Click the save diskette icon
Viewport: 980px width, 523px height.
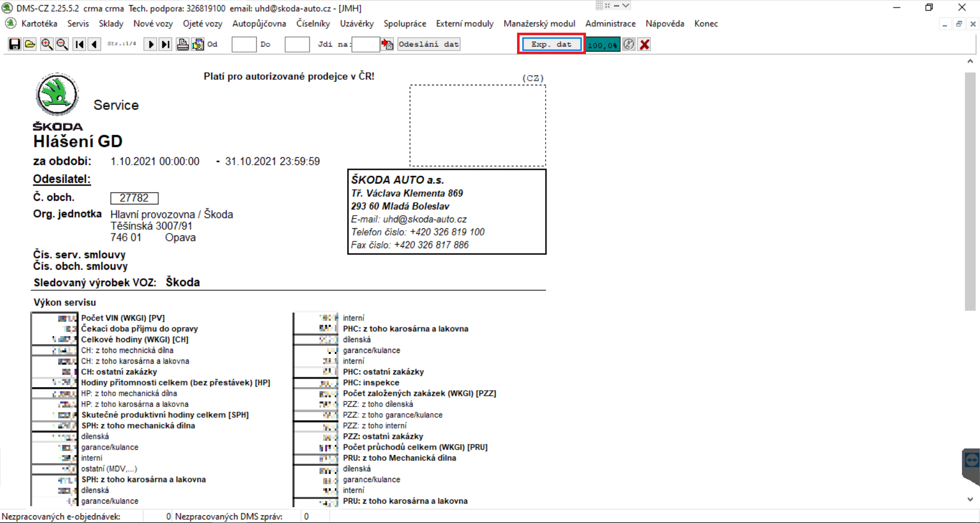[14, 44]
